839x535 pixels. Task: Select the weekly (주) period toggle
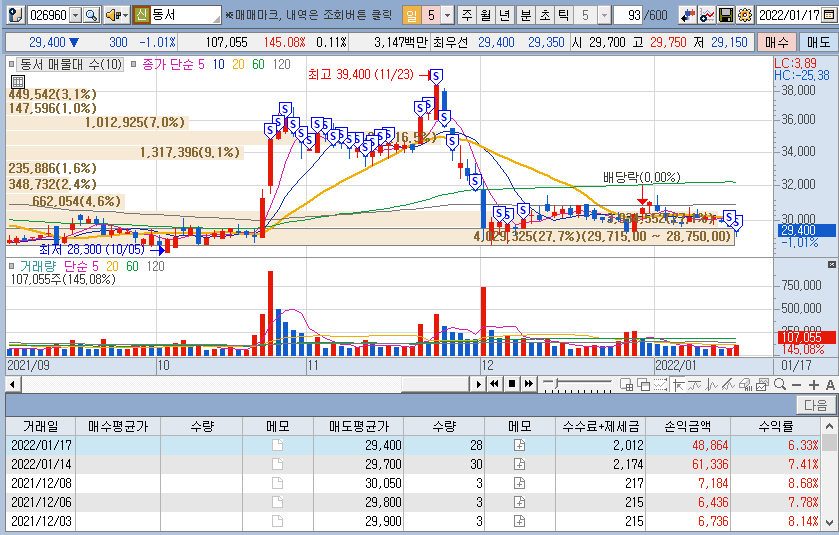(x=467, y=15)
